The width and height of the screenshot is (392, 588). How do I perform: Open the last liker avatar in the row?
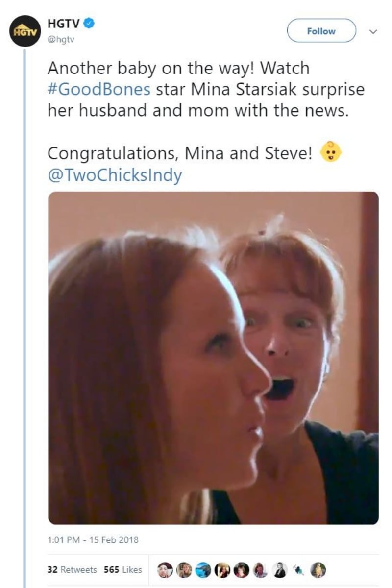tap(318, 569)
